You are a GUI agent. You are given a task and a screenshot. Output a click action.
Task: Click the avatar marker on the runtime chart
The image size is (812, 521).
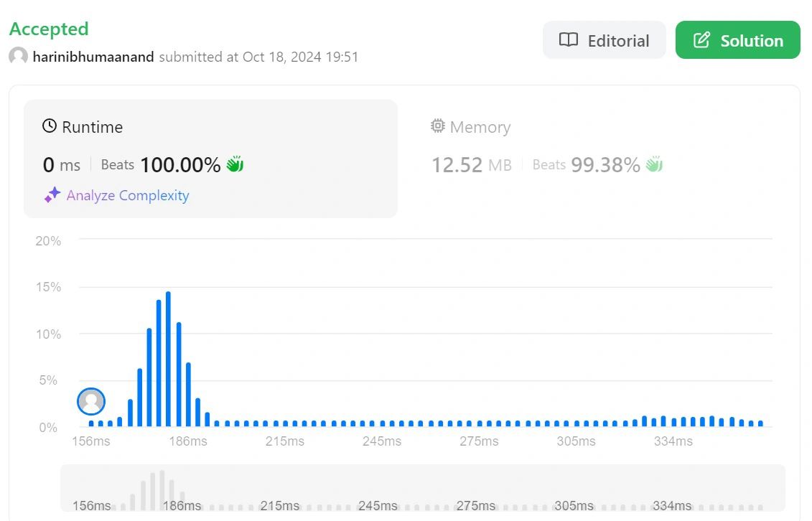[x=91, y=401]
